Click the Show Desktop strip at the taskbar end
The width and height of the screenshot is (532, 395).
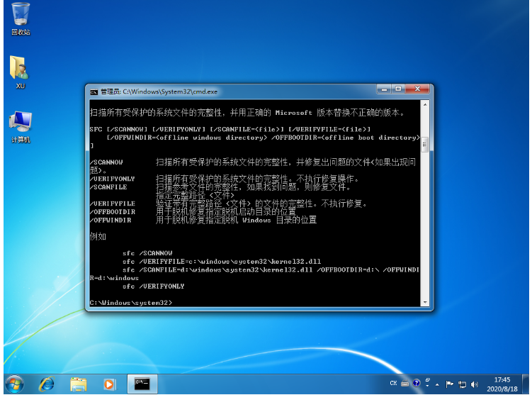point(528,384)
